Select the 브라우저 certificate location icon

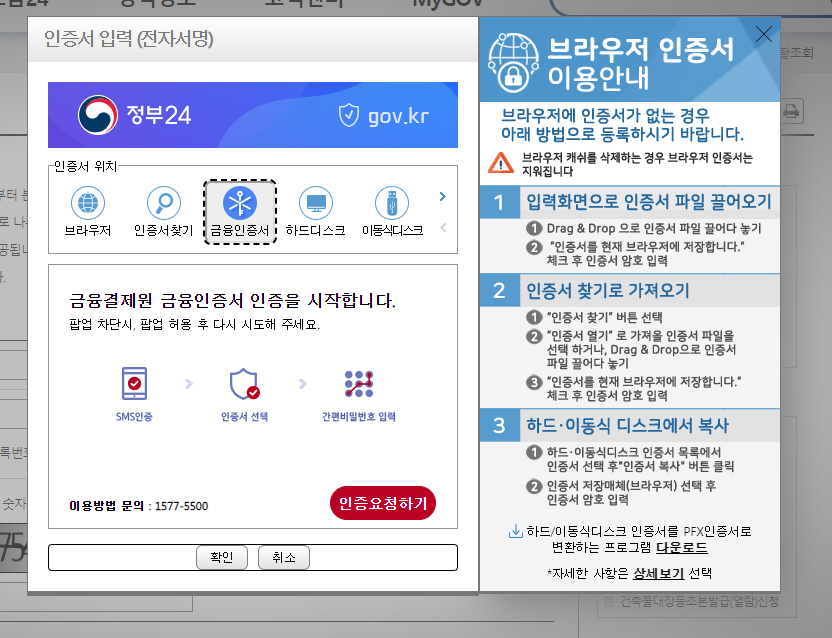point(88,203)
